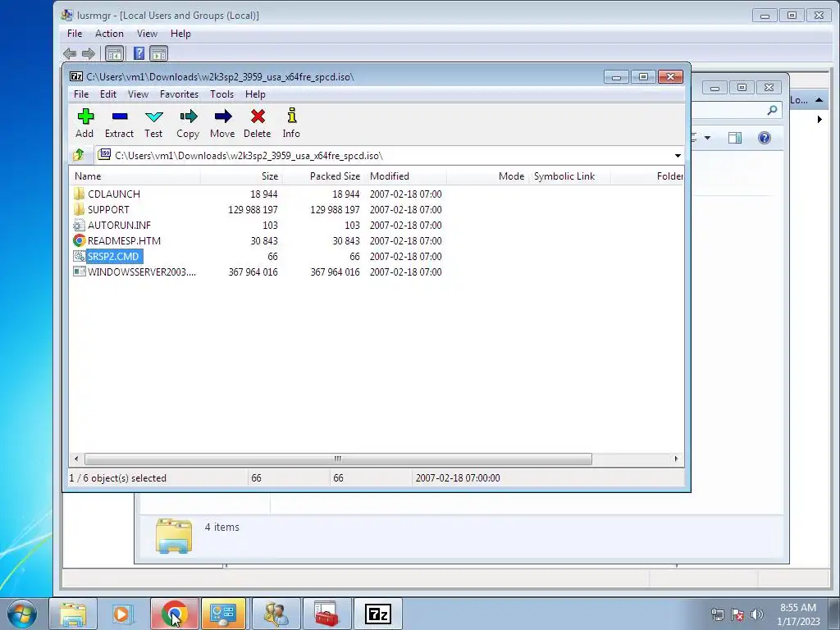Click the SRSP2.CMD file icon
Image resolution: width=840 pixels, height=630 pixels.
pyautogui.click(x=80, y=256)
